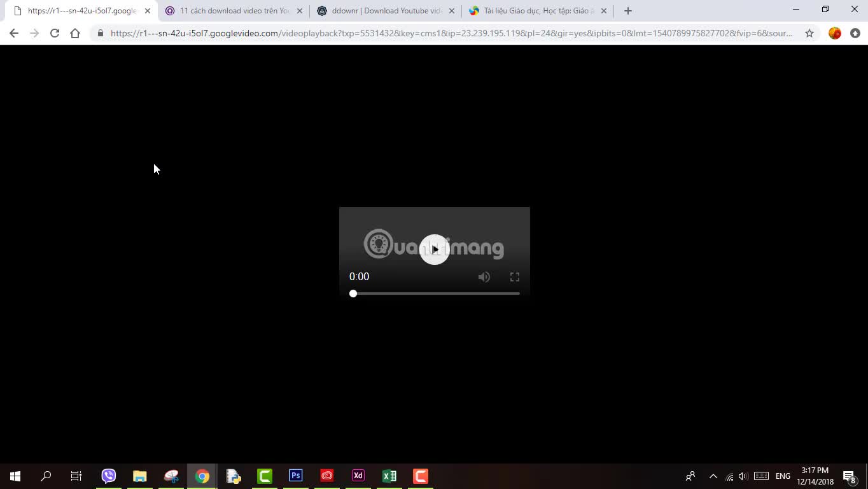
Task: Mute the video volume speaker icon
Action: (x=484, y=277)
